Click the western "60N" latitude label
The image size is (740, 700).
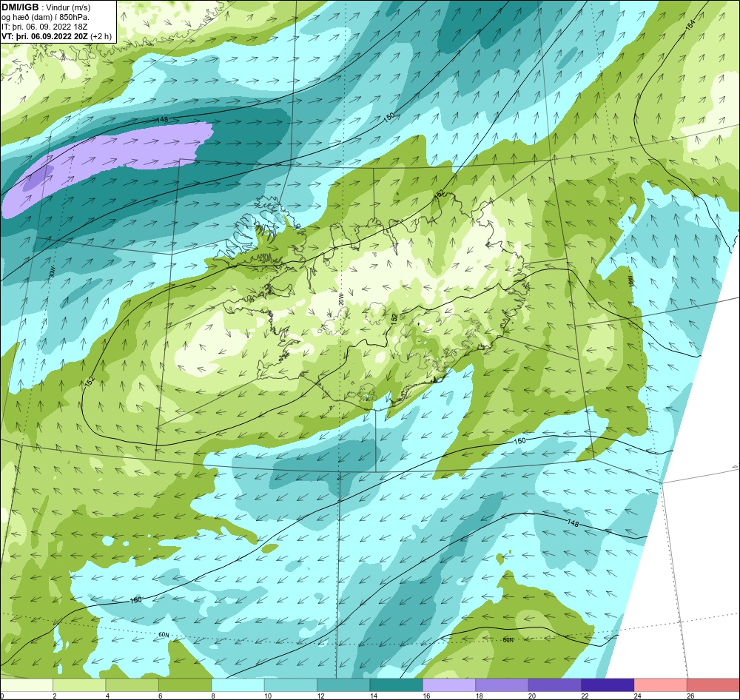click(x=164, y=635)
